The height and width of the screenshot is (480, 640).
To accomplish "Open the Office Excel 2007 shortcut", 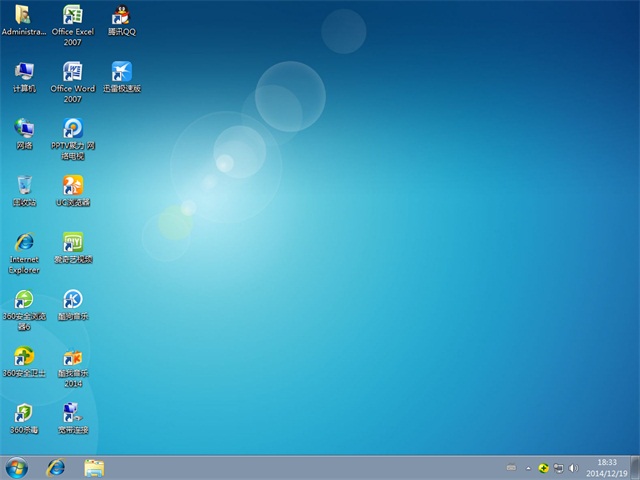I will pyautogui.click(x=72, y=16).
